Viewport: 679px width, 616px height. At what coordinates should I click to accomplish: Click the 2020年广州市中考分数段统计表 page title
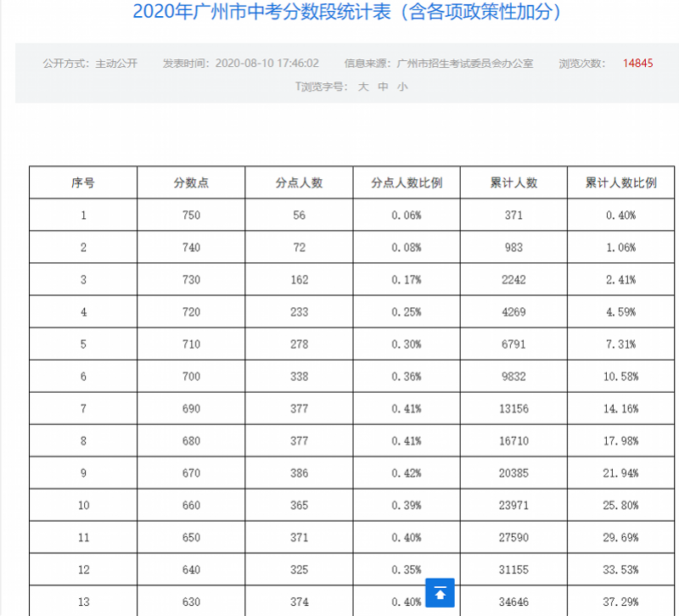tap(347, 13)
